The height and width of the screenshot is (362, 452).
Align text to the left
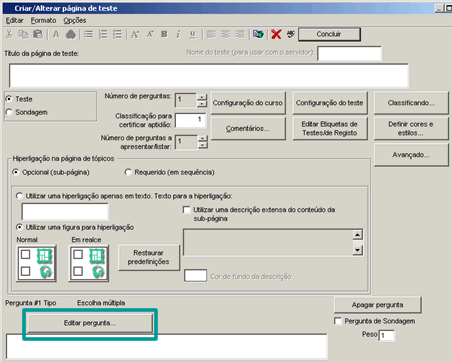(x=211, y=34)
